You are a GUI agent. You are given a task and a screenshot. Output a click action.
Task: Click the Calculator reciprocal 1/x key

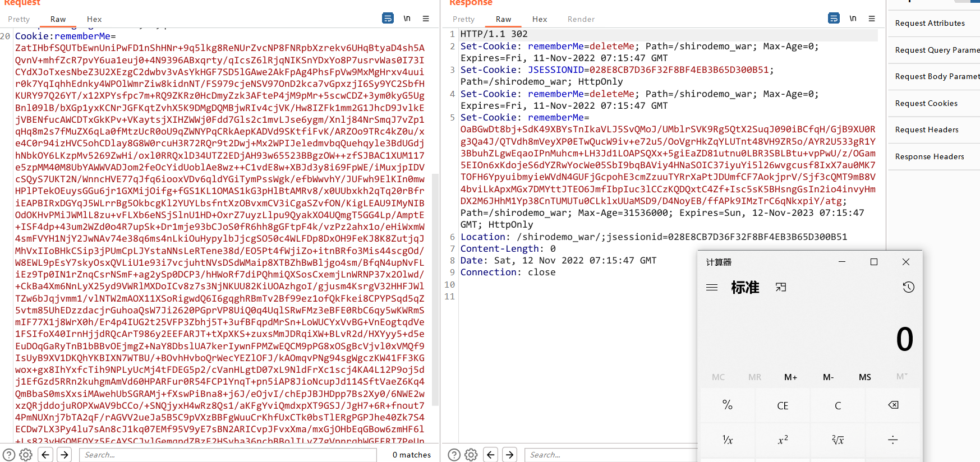728,440
